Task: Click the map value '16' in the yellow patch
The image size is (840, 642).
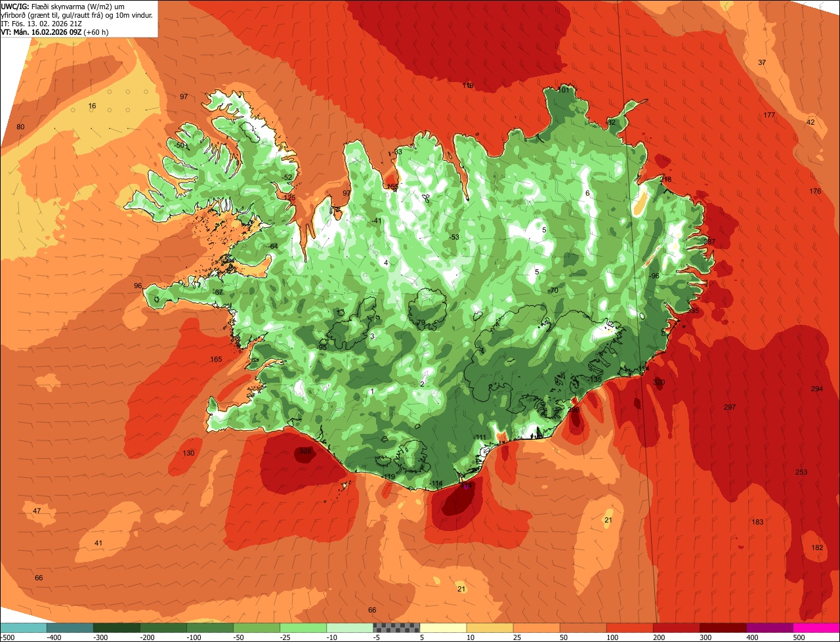Action: tap(92, 106)
